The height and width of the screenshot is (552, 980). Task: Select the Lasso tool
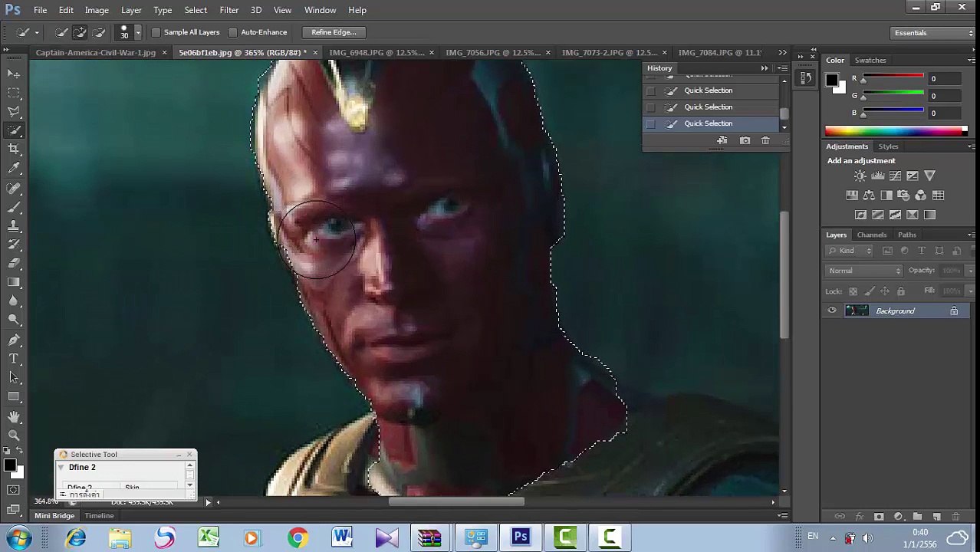point(15,112)
